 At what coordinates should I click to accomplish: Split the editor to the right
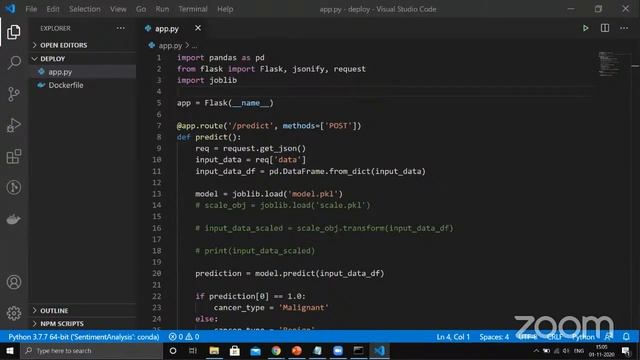(605, 28)
